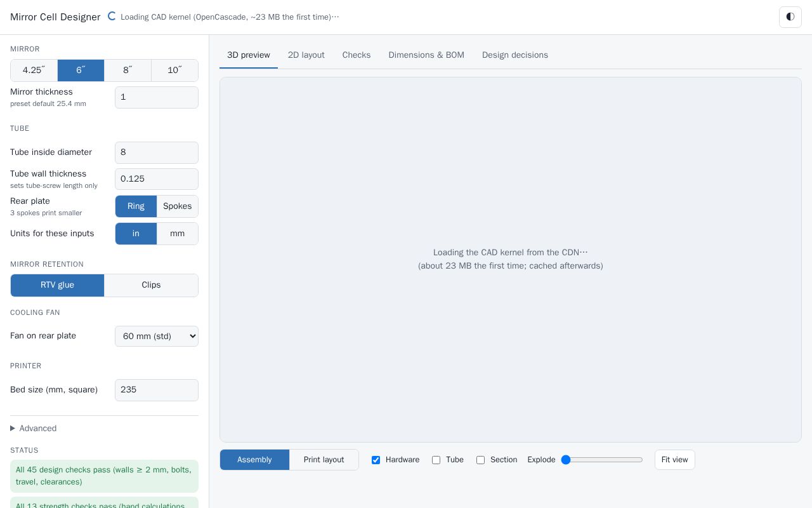Screen dimensions: 812x508
Task: Click the 'All 45 design checks pass' status
Action: [104, 476]
